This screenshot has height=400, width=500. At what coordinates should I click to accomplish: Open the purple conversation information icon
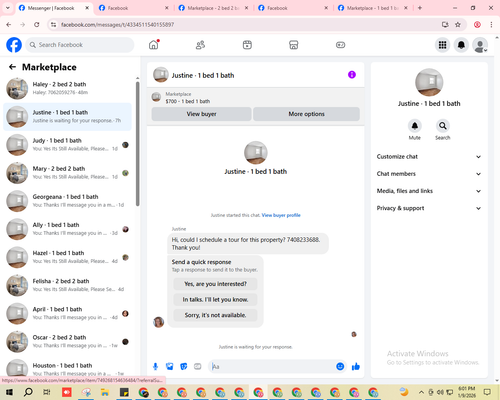pos(352,75)
